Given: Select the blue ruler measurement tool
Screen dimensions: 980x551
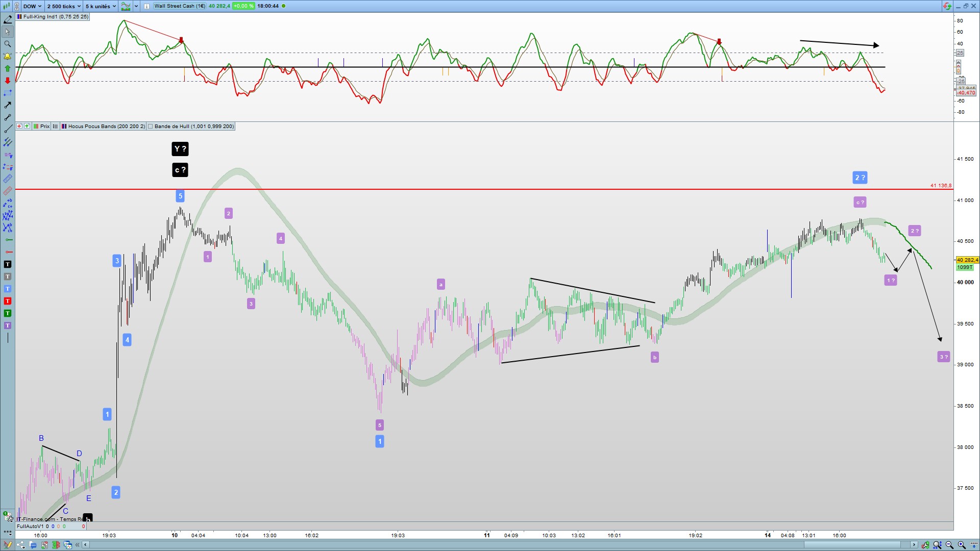Looking at the screenshot, I should coord(8,179).
